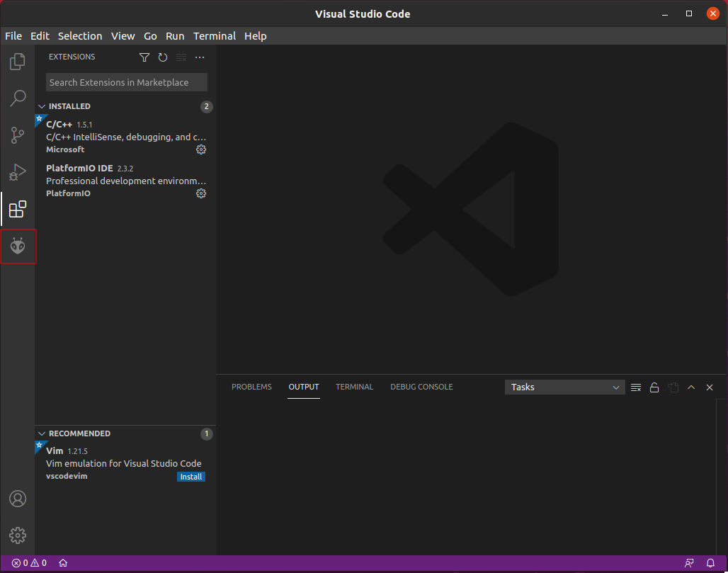
Task: Open the File menu
Action: click(x=13, y=35)
